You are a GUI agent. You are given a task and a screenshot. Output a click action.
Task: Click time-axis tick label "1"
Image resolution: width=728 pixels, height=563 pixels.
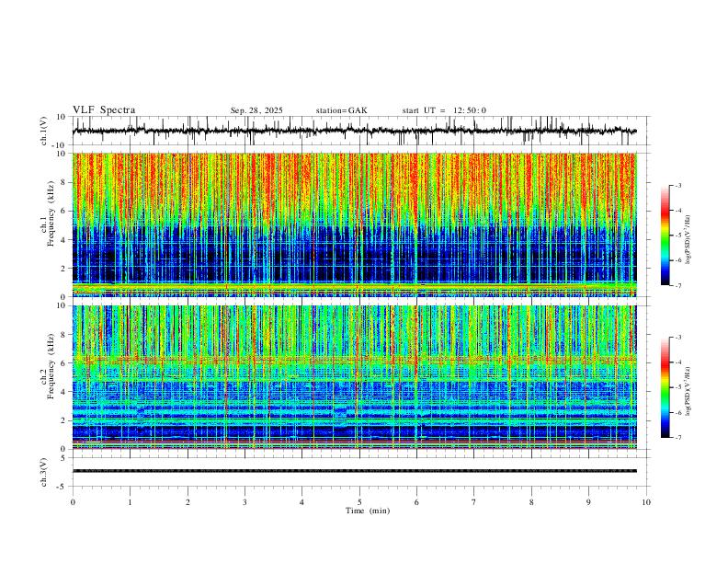[x=130, y=502]
